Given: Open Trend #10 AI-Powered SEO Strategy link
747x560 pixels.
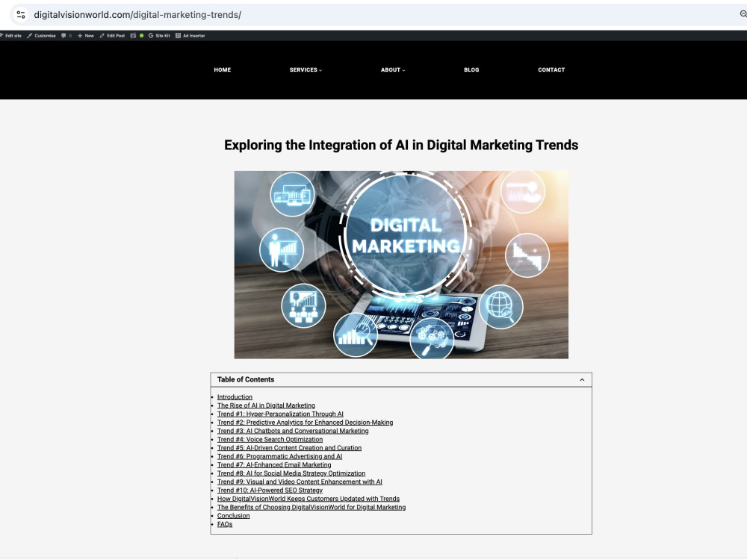Looking at the screenshot, I should (x=270, y=491).
